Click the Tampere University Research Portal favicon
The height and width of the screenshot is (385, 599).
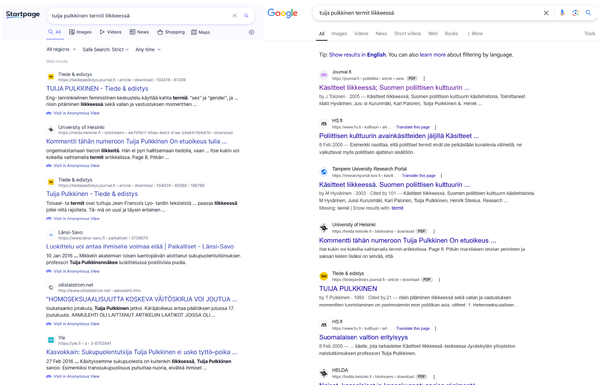click(324, 172)
